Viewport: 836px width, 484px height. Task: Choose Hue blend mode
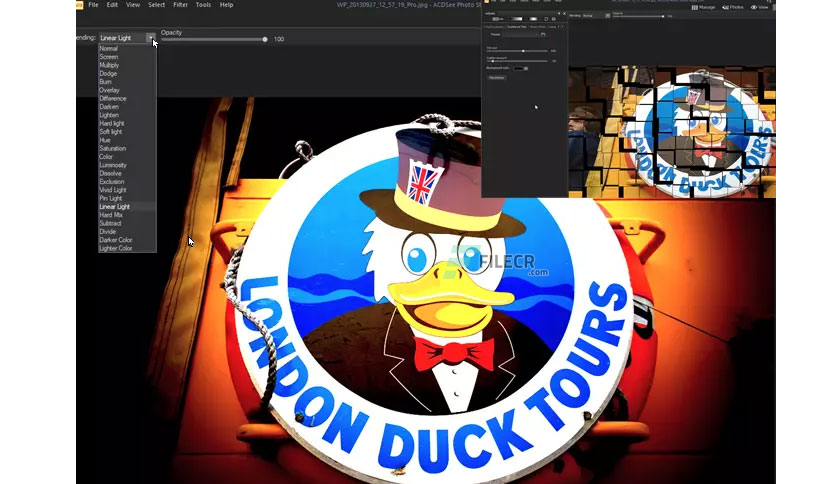point(127,140)
